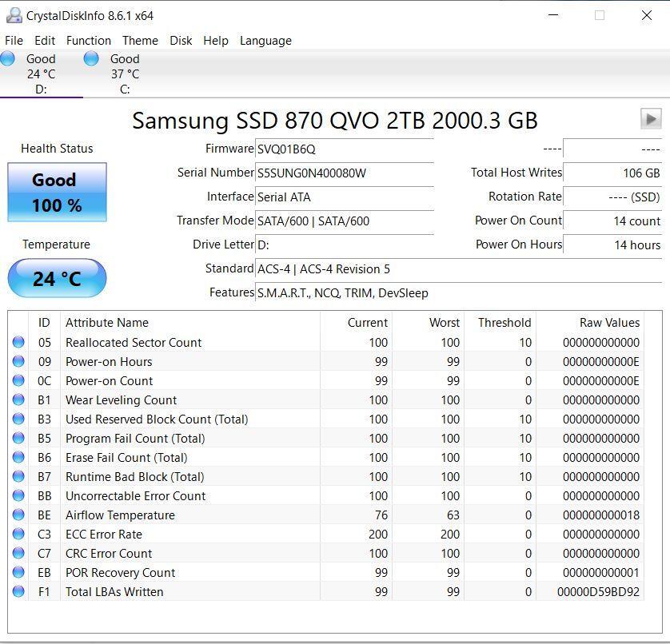The height and width of the screenshot is (644, 670).
Task: Click the status dot for Power-on Count
Action: click(x=18, y=380)
